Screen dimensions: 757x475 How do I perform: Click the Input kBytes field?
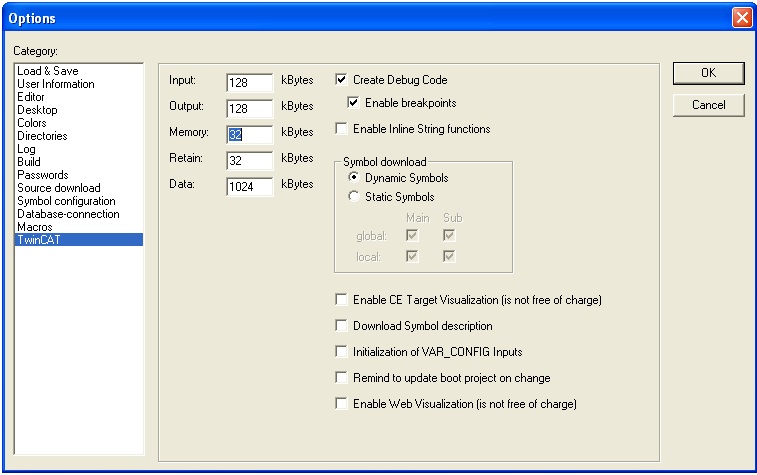coord(250,83)
